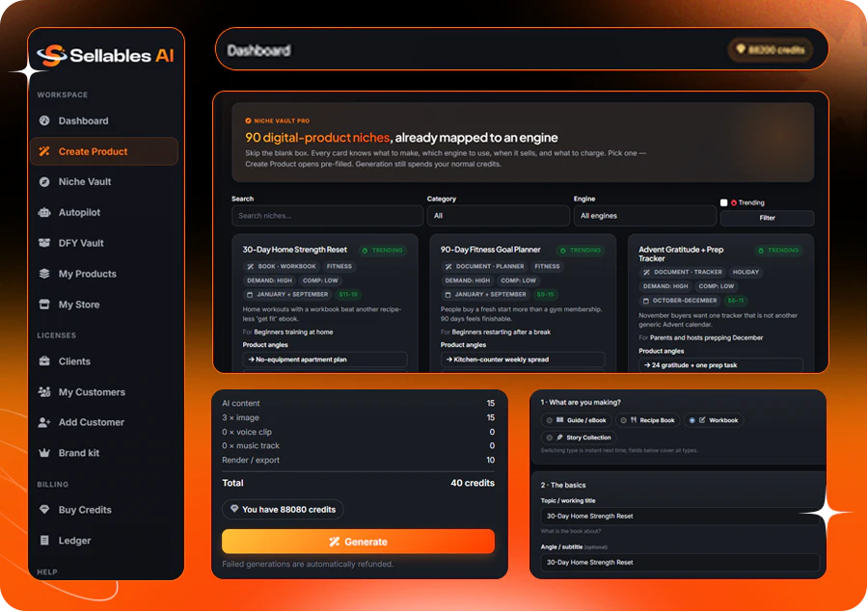Click the AI content cost row
This screenshot has height=612, width=868.
coord(358,404)
